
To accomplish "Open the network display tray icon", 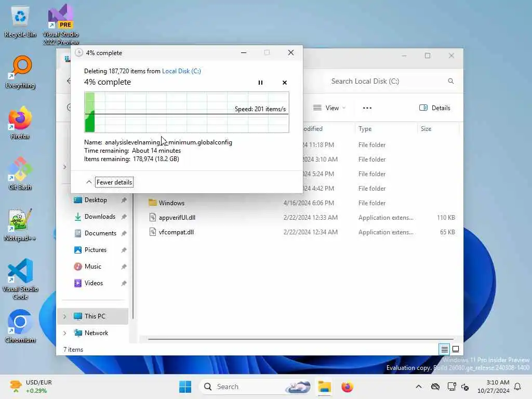I will click(x=451, y=387).
